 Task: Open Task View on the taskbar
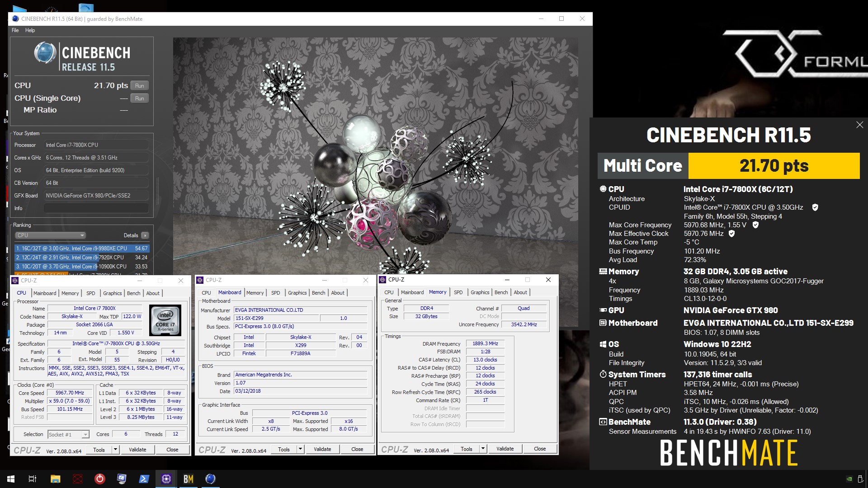33,479
